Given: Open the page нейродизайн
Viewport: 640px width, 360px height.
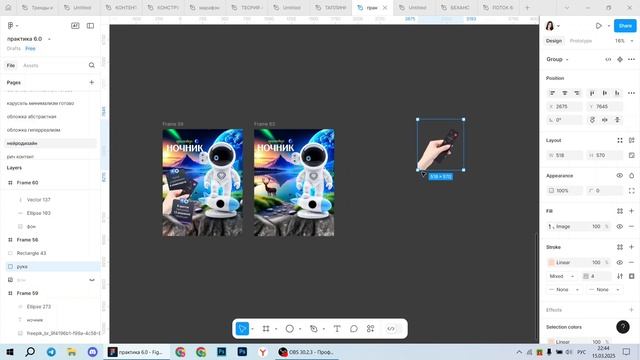Looking at the screenshot, I should click(x=22, y=143).
